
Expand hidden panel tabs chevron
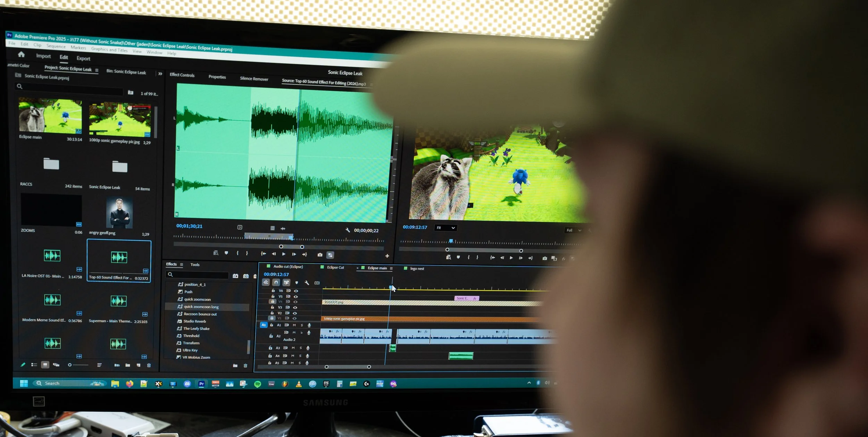160,74
